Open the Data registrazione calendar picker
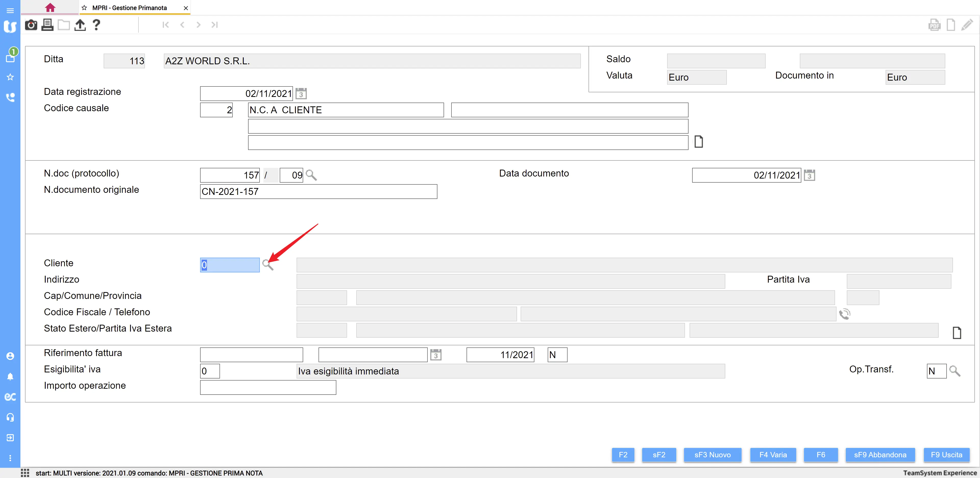The width and height of the screenshot is (980, 478). tap(301, 94)
